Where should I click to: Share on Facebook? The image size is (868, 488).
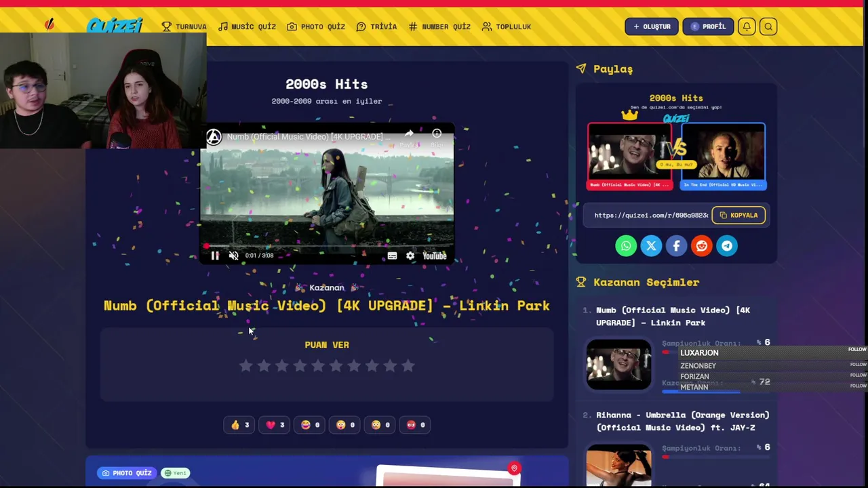click(x=676, y=246)
